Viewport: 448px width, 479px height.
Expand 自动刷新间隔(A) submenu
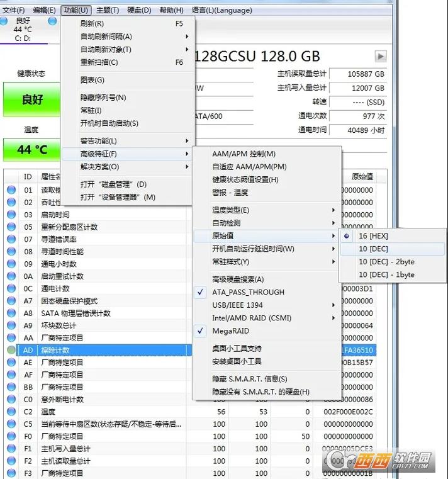click(x=128, y=37)
